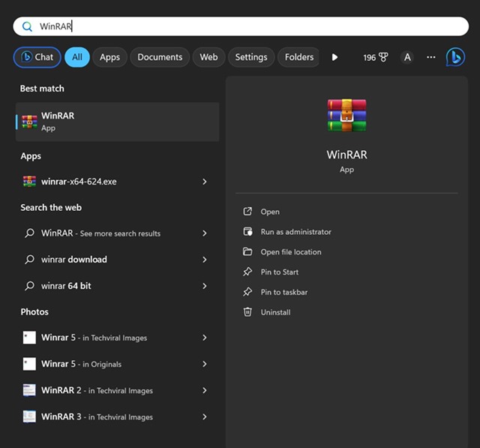Switch to the Folders filter tab

pyautogui.click(x=298, y=57)
